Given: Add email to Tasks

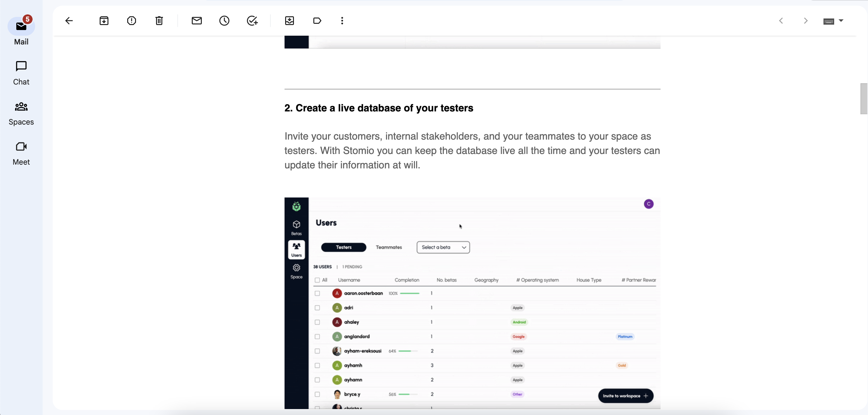Looking at the screenshot, I should tap(252, 21).
